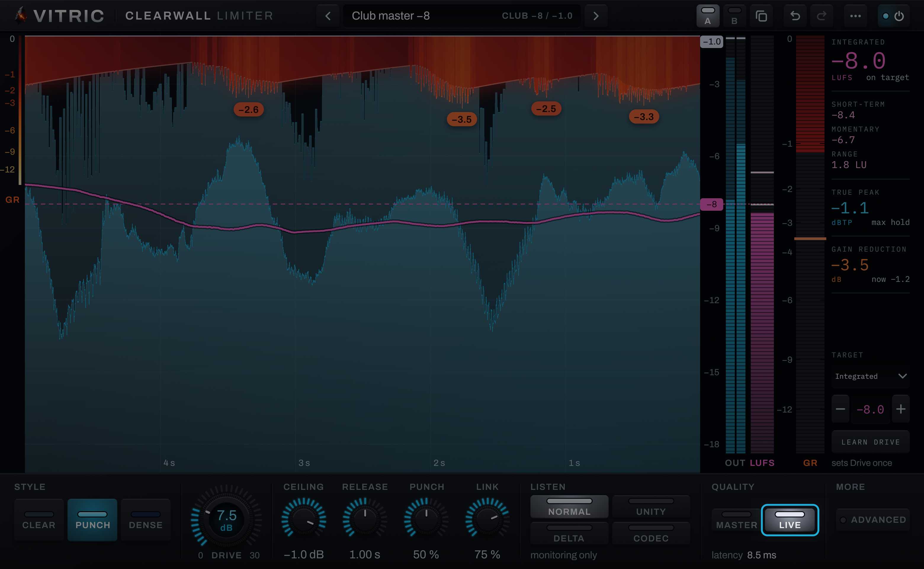Set listen mode to DELTA
Viewport: 924px width, 569px height.
[x=569, y=533]
